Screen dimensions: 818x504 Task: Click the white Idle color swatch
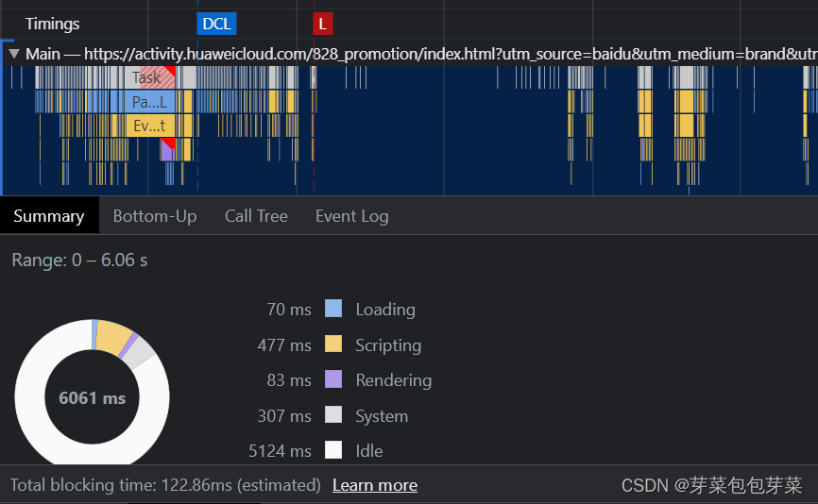click(x=333, y=450)
